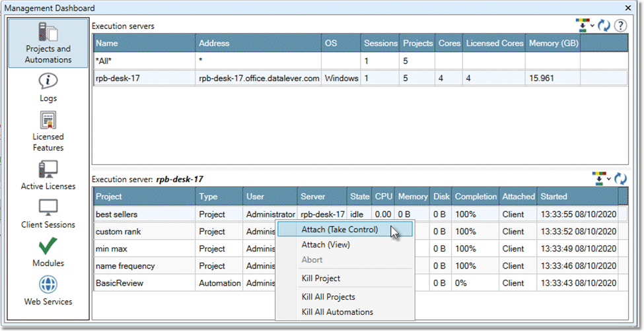
Task: Open the Logs section
Action: click(48, 88)
